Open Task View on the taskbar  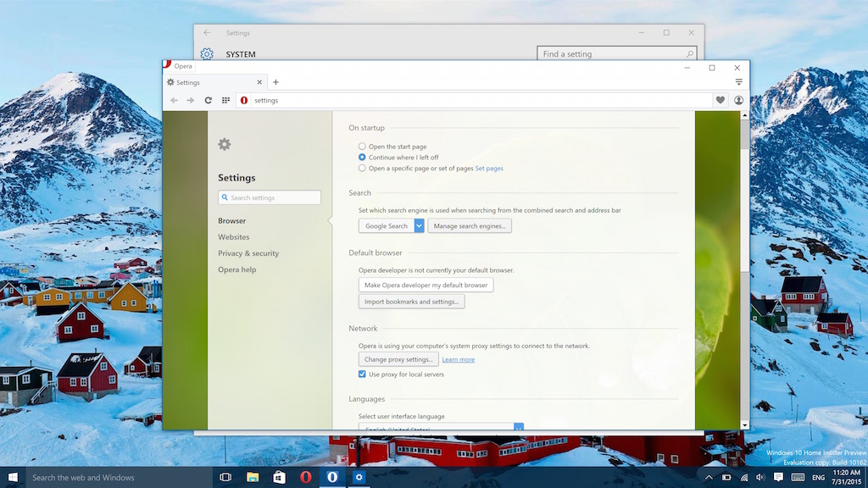point(225,478)
